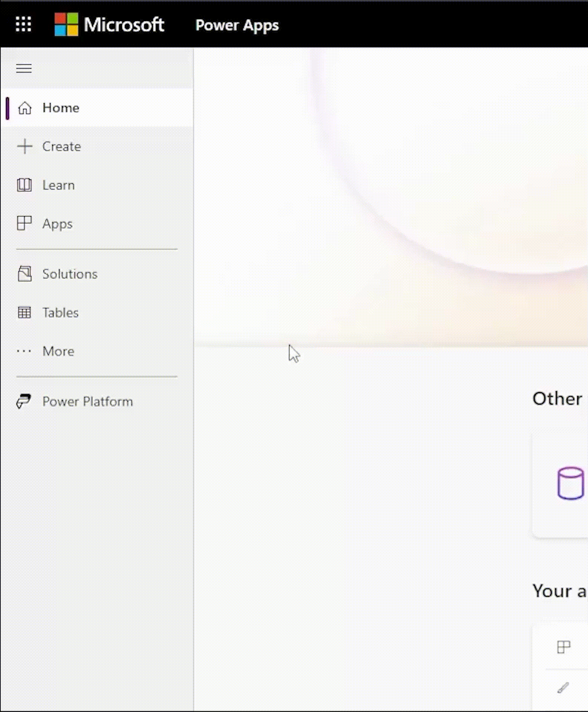Click the Power Apps title link
The width and height of the screenshot is (588, 712).
tap(237, 25)
